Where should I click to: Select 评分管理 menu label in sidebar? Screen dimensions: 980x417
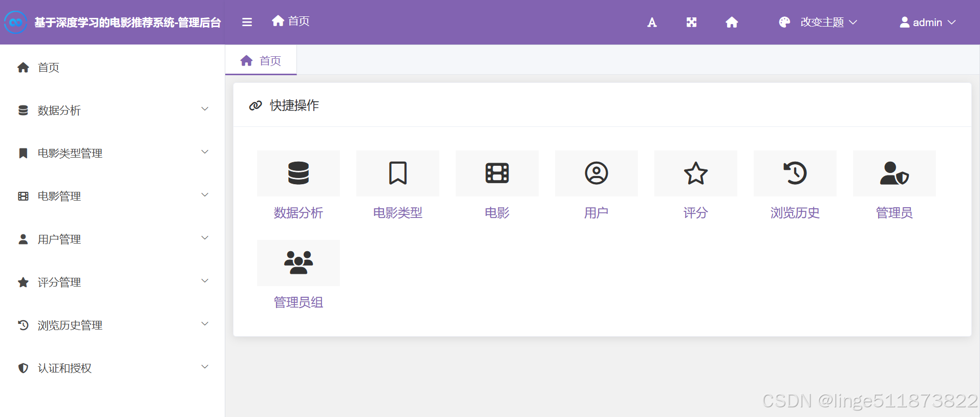59,282
